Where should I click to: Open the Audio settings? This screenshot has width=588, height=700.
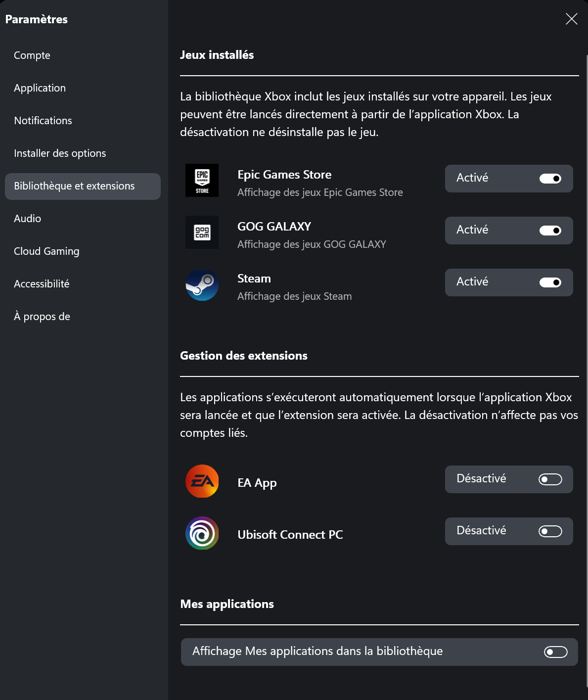[x=28, y=219]
